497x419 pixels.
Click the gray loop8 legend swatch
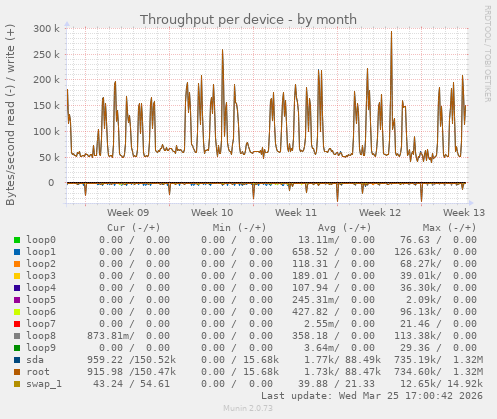(17, 336)
